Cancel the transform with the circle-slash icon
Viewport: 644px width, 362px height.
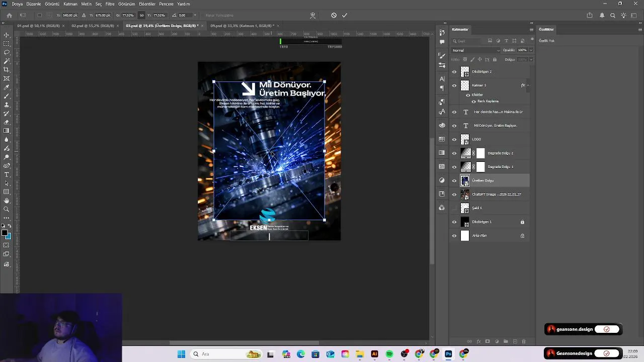334,15
